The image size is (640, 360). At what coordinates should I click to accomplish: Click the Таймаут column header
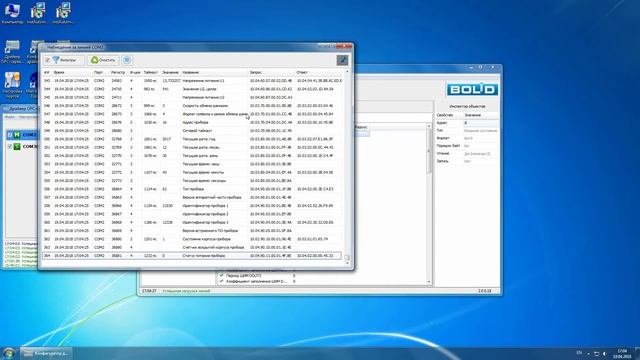pyautogui.click(x=151, y=72)
